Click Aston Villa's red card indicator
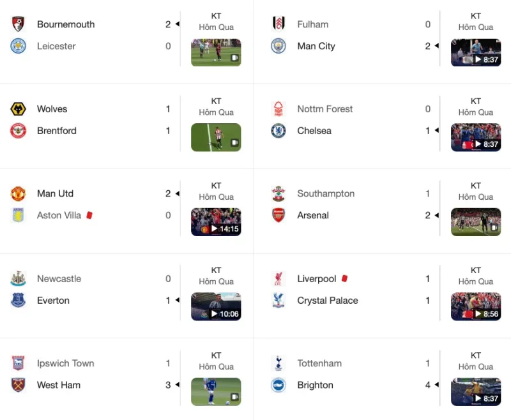Screen dimensions: 511x420 [x=89, y=215]
